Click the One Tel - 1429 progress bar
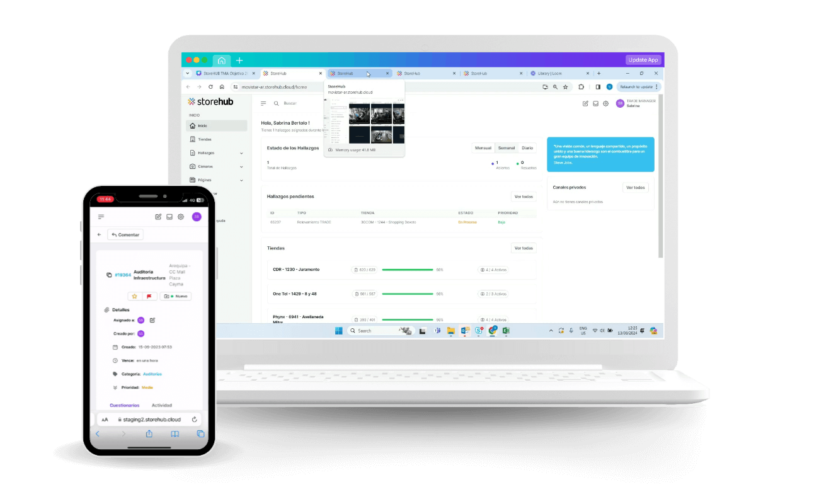The image size is (819, 504). (x=408, y=294)
